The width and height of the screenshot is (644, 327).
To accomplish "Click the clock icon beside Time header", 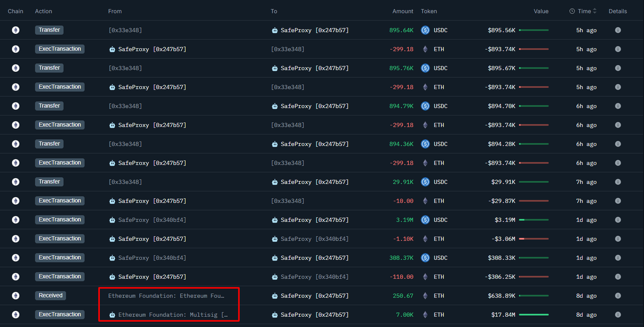I will click(572, 11).
